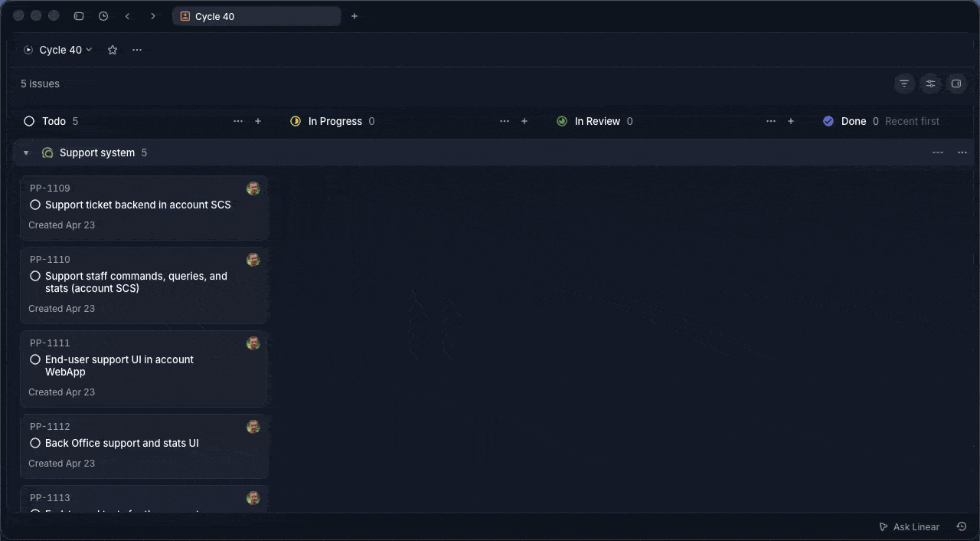Open the more options menu next to Cycle 40
The height and width of the screenshot is (541, 980).
pyautogui.click(x=137, y=50)
